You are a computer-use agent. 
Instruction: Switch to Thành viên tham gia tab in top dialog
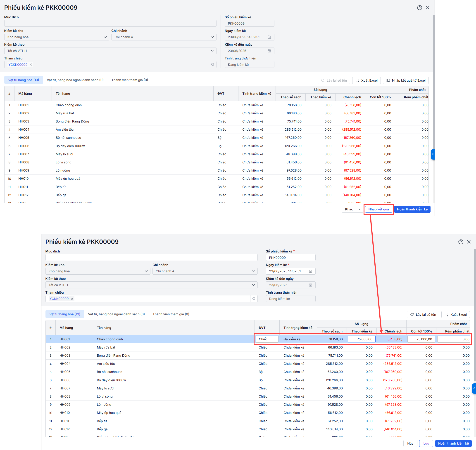click(x=129, y=80)
